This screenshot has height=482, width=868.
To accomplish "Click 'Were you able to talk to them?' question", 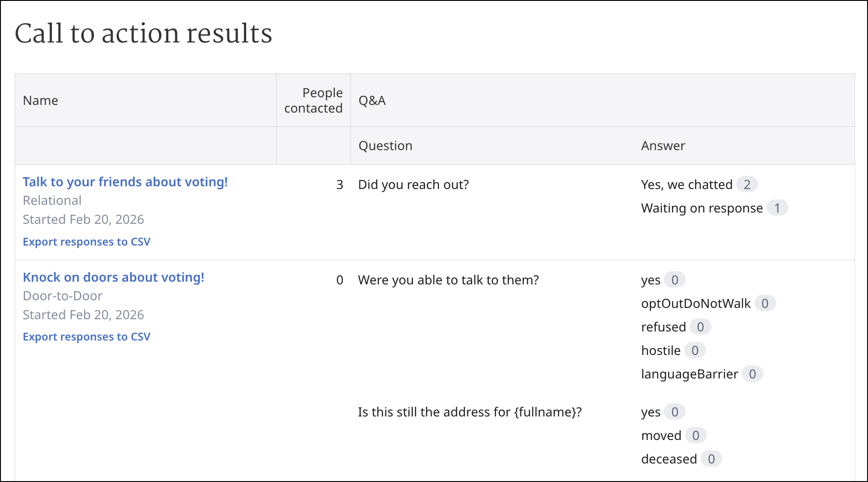I will pyautogui.click(x=448, y=280).
